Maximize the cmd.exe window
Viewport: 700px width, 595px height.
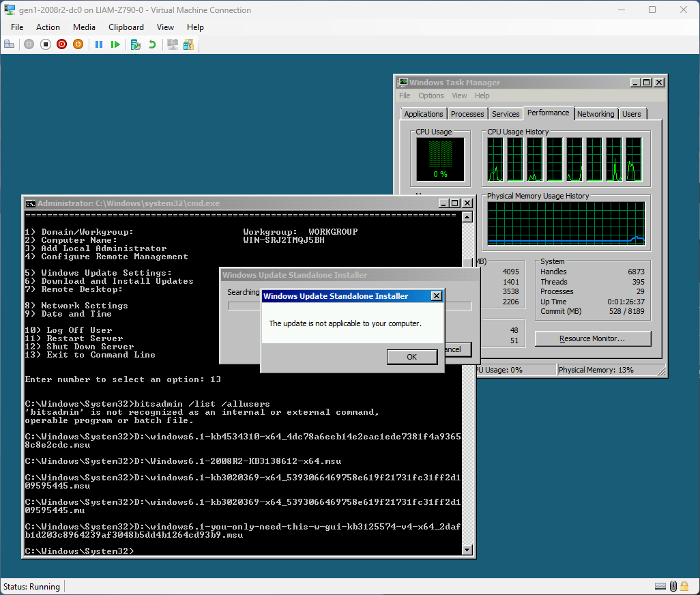(x=455, y=203)
